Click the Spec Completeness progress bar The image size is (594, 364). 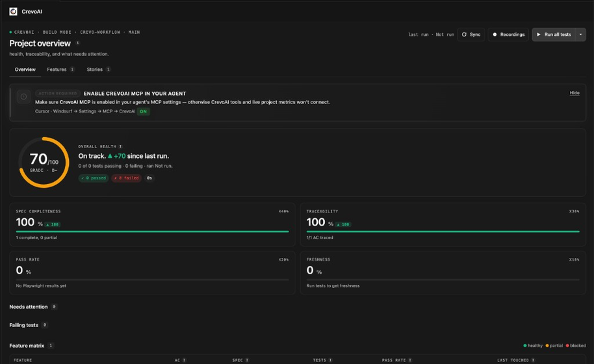(x=152, y=231)
